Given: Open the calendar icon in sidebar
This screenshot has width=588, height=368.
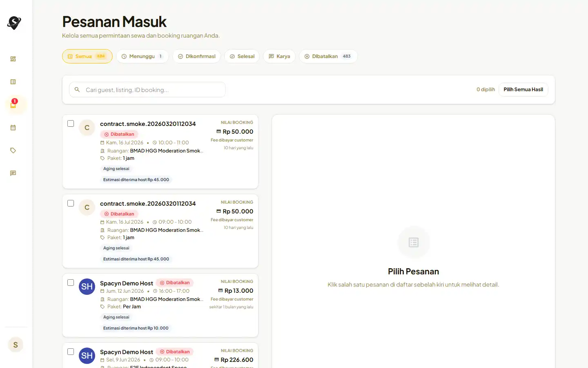Looking at the screenshot, I should coord(13,128).
